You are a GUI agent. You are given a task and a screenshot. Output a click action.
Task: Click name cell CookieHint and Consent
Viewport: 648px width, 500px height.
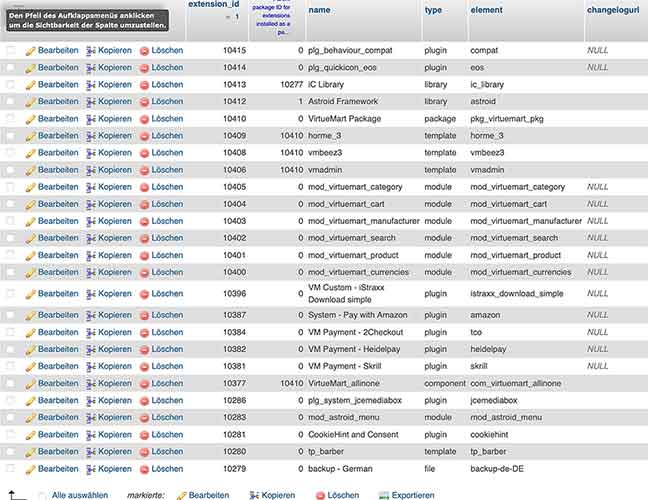(x=353, y=434)
